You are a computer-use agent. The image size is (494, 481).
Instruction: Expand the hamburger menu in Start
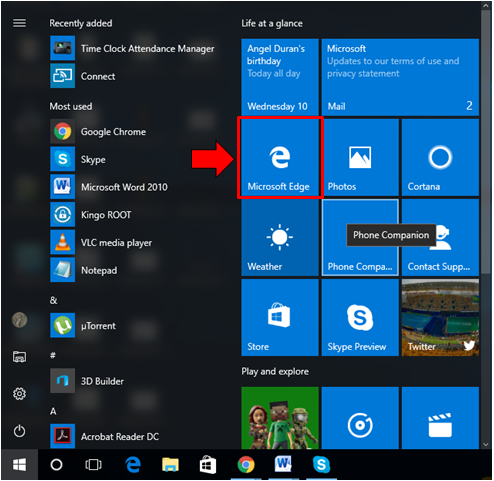(x=19, y=23)
